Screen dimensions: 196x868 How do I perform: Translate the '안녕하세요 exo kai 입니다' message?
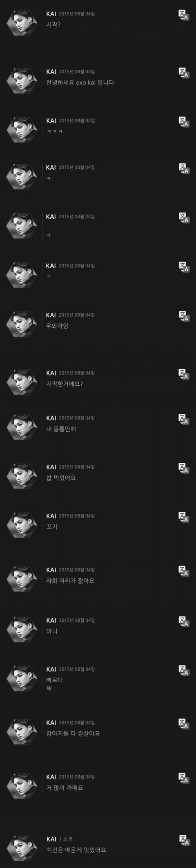184,74
